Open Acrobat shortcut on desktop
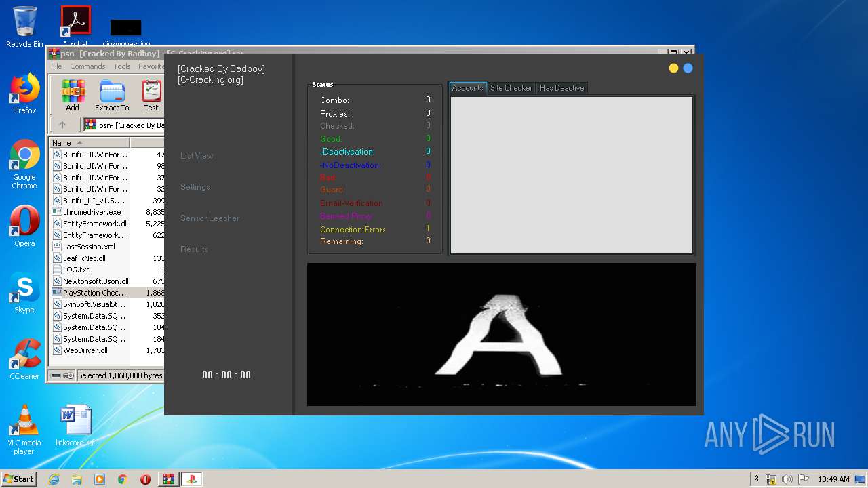This screenshot has height=488, width=868. tap(75, 27)
